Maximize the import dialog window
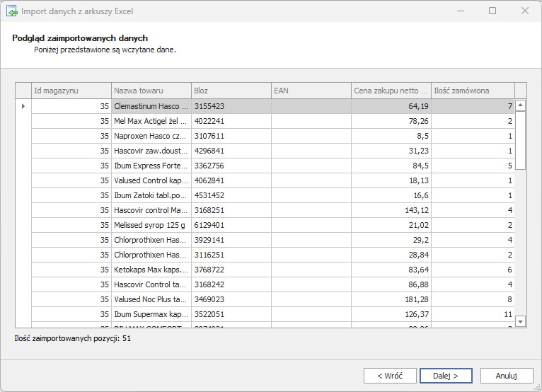This screenshot has height=392, width=542. [x=492, y=11]
